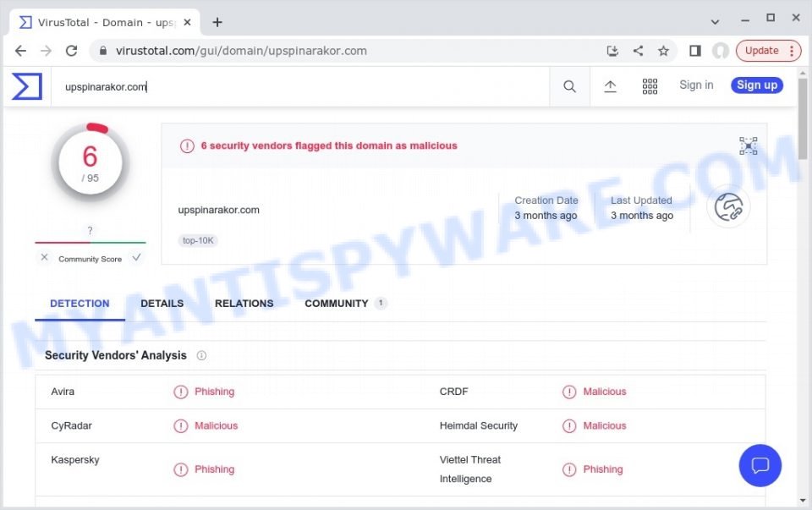Open the profile avatar icon
Screen dimensions: 812x510
721,51
